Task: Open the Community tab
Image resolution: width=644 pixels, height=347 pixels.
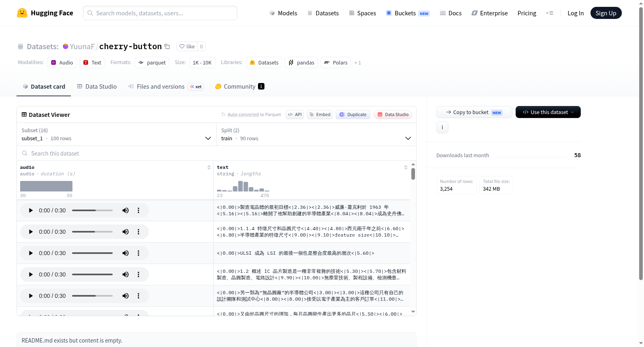Action: pos(239,87)
